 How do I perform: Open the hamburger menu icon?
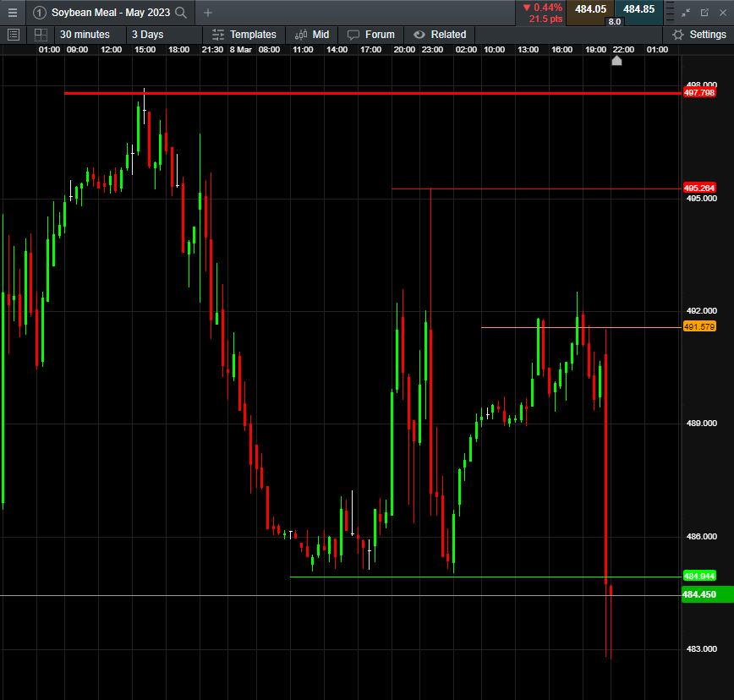13,13
